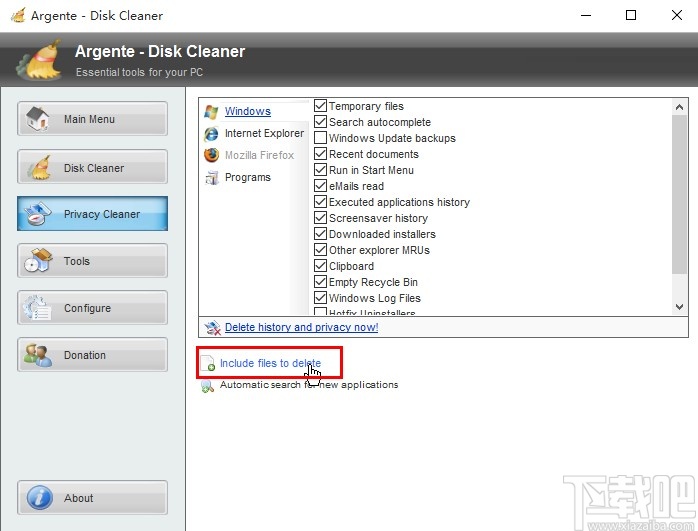Toggle Run in Start Menu checkbox

point(321,170)
